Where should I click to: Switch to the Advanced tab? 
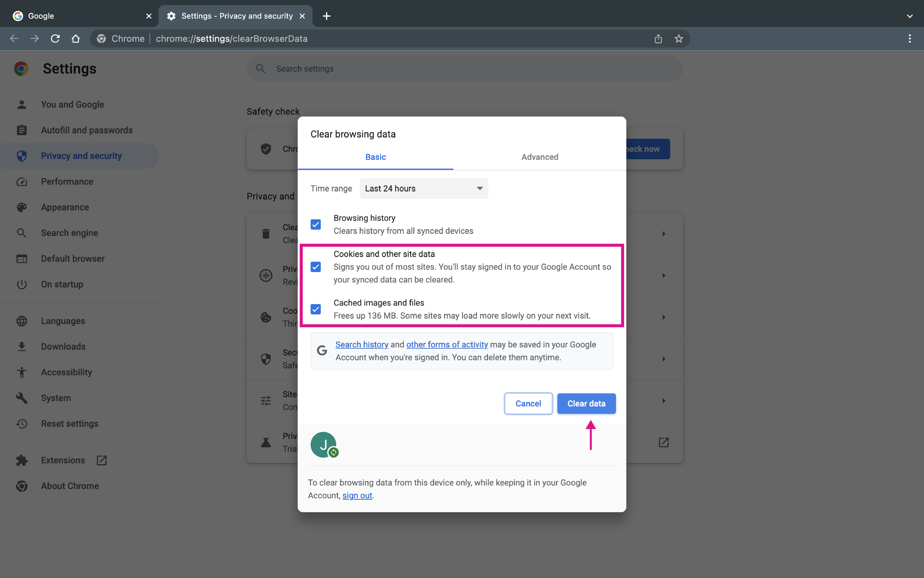[540, 157]
